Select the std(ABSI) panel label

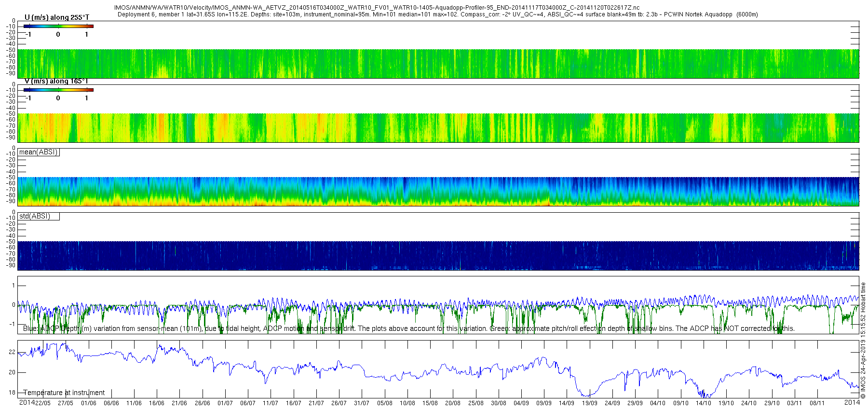tap(39, 216)
